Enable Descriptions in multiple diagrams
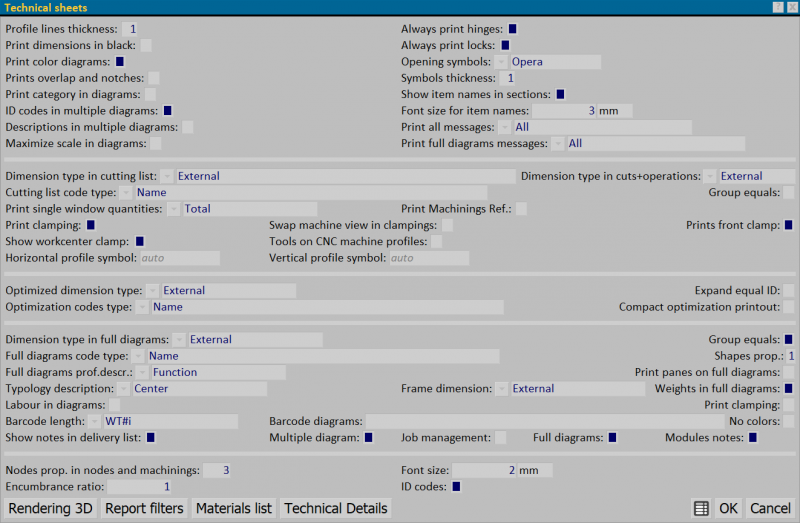The height and width of the screenshot is (523, 800). [188, 127]
